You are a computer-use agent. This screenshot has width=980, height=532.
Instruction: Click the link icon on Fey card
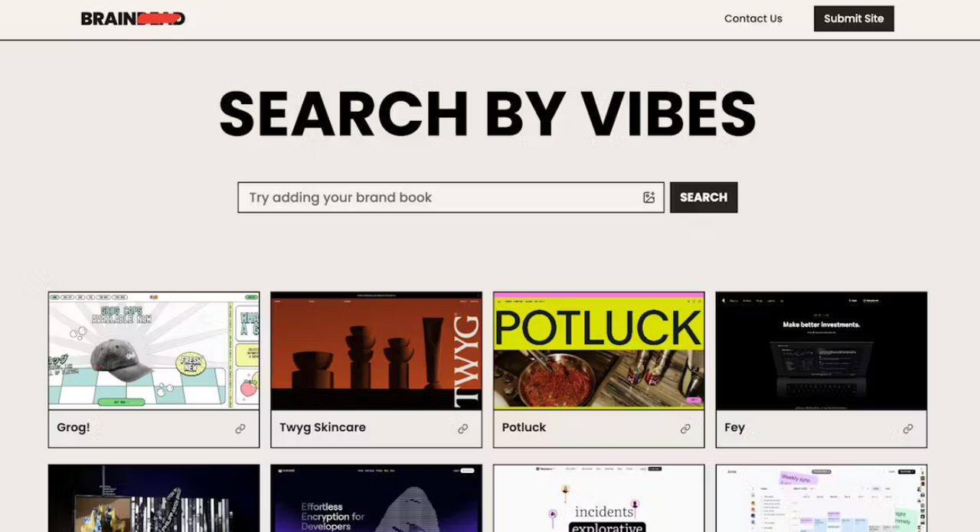(x=908, y=429)
